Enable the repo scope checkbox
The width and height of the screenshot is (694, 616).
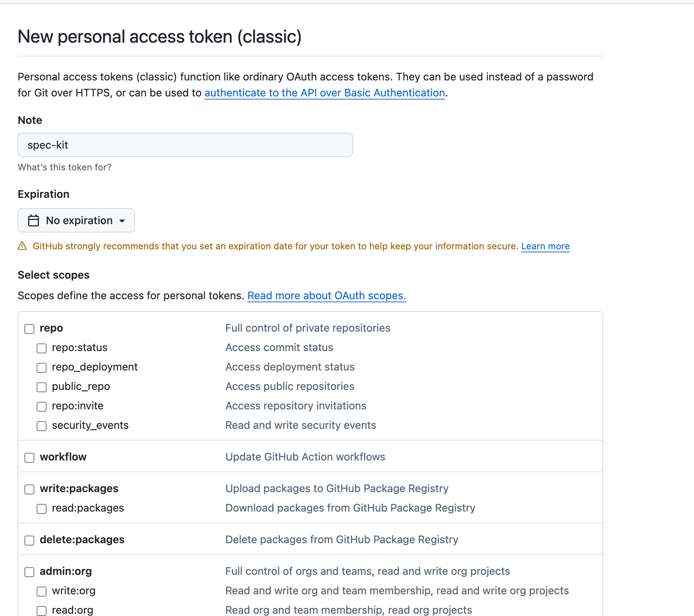tap(29, 329)
